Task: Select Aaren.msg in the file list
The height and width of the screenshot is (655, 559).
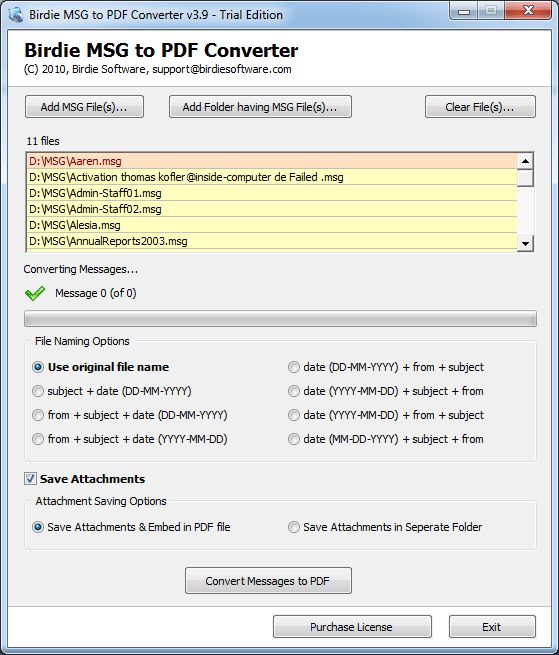Action: click(x=272, y=161)
